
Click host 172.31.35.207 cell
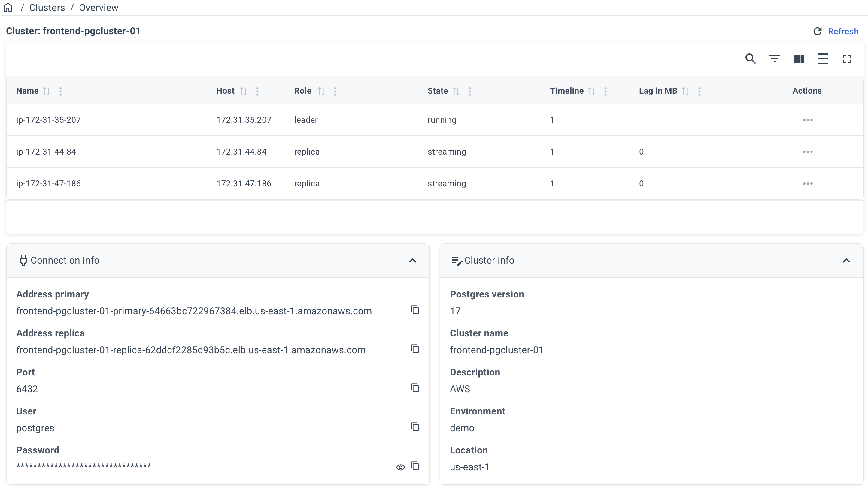coord(244,120)
